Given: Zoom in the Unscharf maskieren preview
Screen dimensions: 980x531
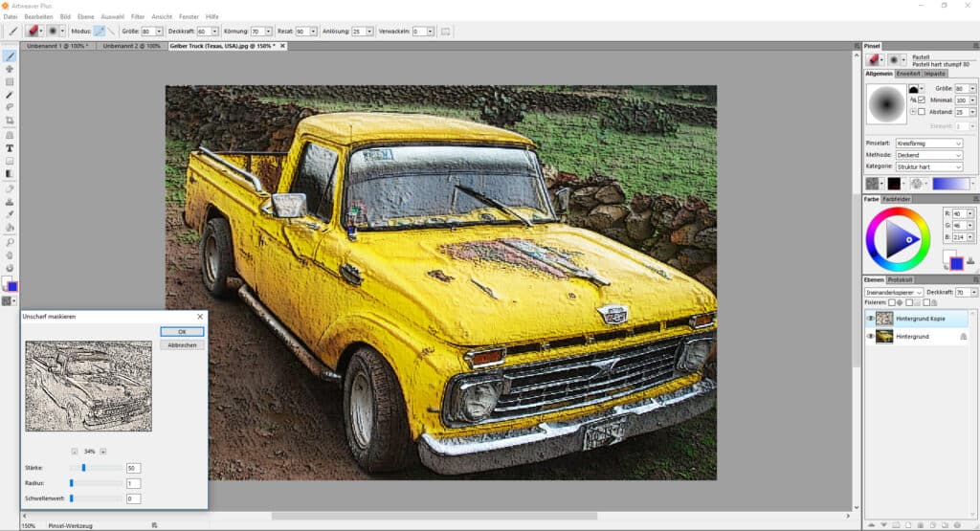Looking at the screenshot, I should (103, 451).
